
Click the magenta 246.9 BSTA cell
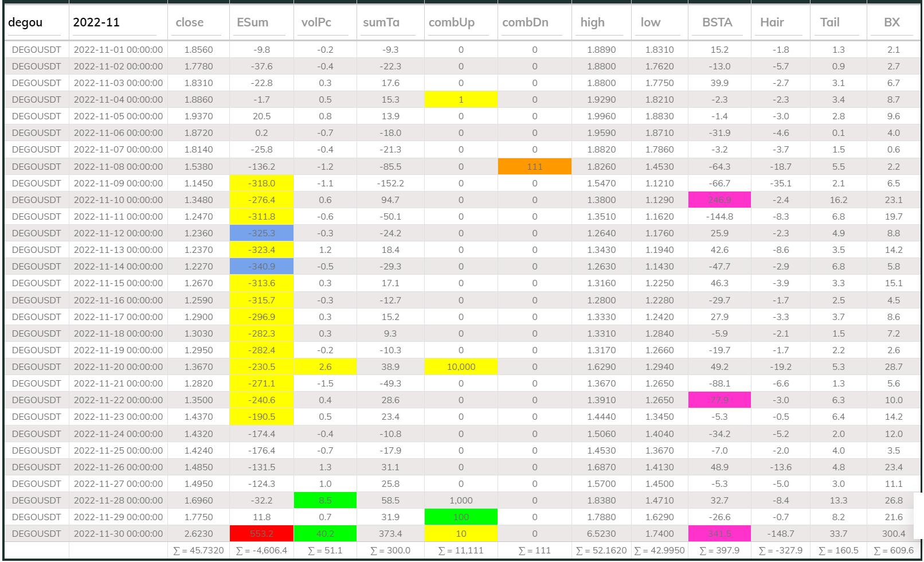[x=719, y=200]
